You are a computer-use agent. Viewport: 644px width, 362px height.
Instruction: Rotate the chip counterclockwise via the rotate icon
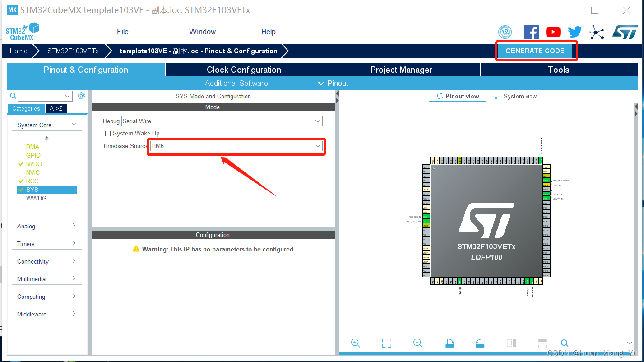480,343
